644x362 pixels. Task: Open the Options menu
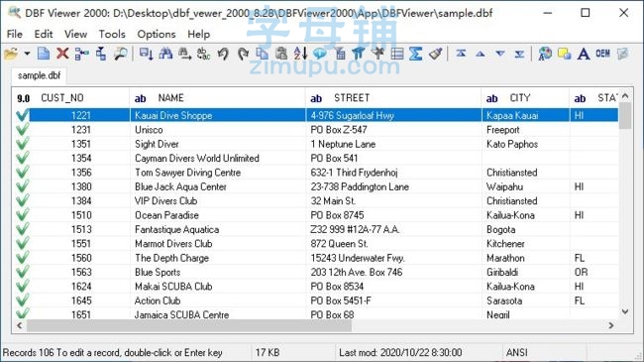(x=157, y=34)
